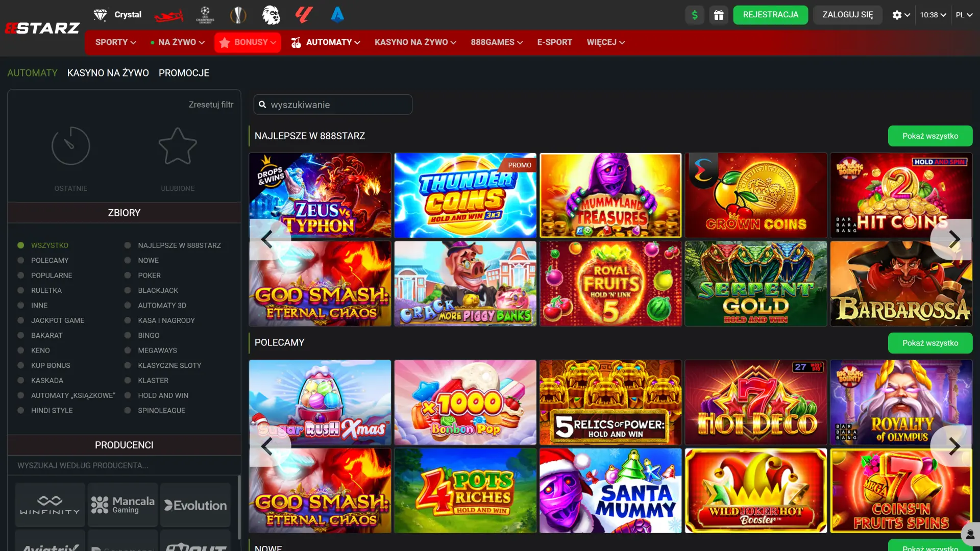Image resolution: width=980 pixels, height=551 pixels.
Task: Select the Megaways collection radio button
Action: point(128,350)
